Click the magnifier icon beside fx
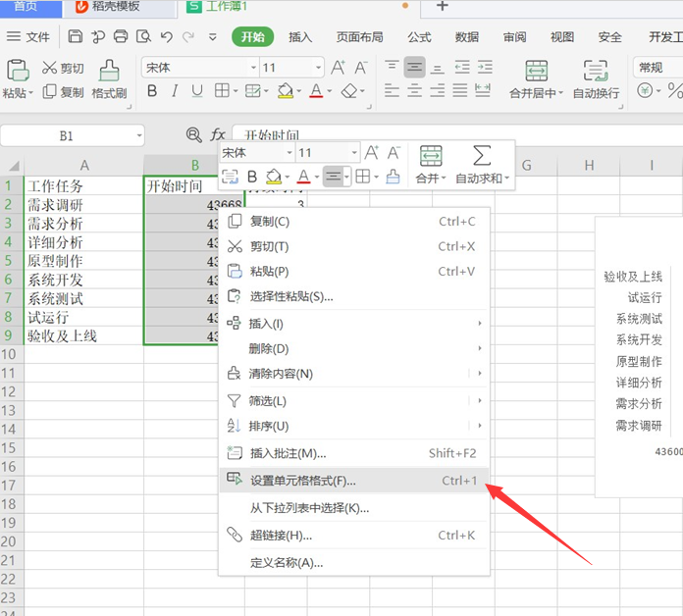 tap(193, 134)
